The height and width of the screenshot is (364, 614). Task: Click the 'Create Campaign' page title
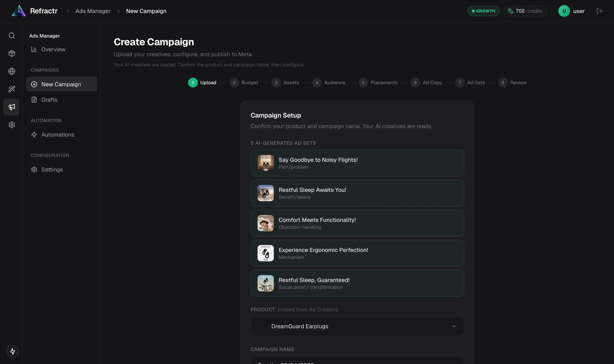[154, 42]
